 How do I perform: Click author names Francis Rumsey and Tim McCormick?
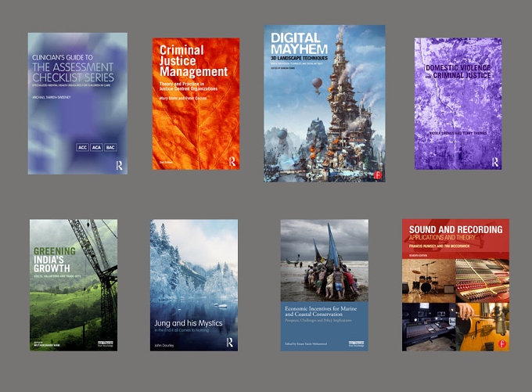pyautogui.click(x=440, y=246)
